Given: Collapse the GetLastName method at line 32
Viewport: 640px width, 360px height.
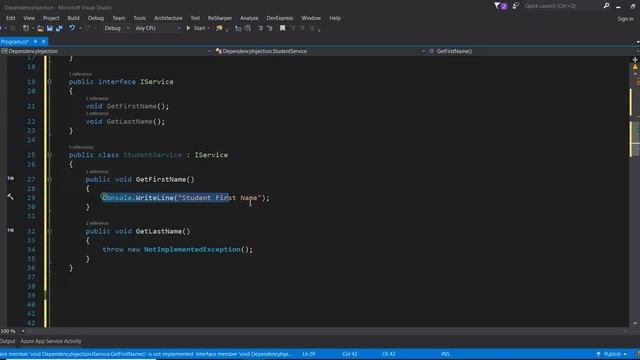Looking at the screenshot, I should coord(49,231).
